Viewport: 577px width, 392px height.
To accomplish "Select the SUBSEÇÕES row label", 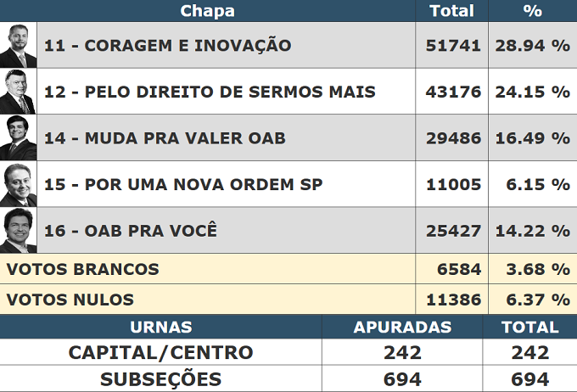I will point(161,379).
